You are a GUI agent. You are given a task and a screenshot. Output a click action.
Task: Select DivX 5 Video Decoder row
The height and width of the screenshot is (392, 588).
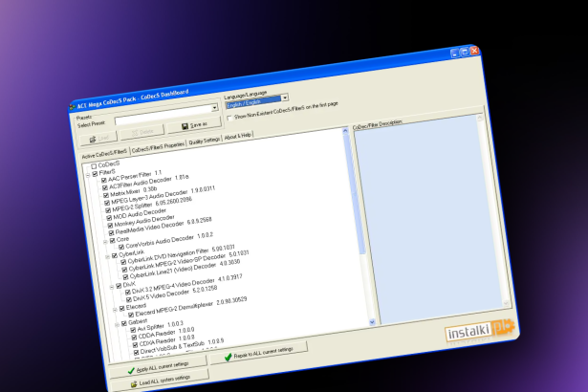pyautogui.click(x=175, y=294)
